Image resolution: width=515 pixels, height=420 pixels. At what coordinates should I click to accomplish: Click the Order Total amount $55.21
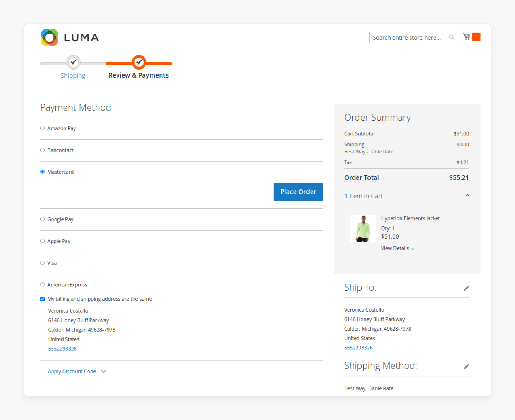point(459,178)
